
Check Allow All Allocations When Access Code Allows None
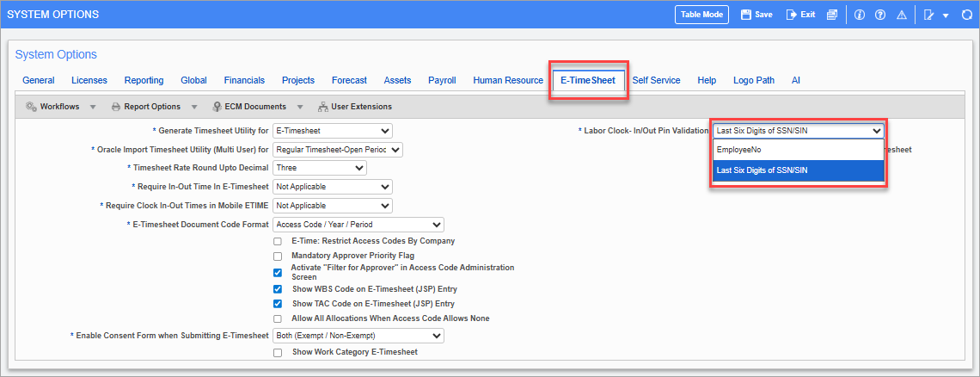(x=278, y=318)
